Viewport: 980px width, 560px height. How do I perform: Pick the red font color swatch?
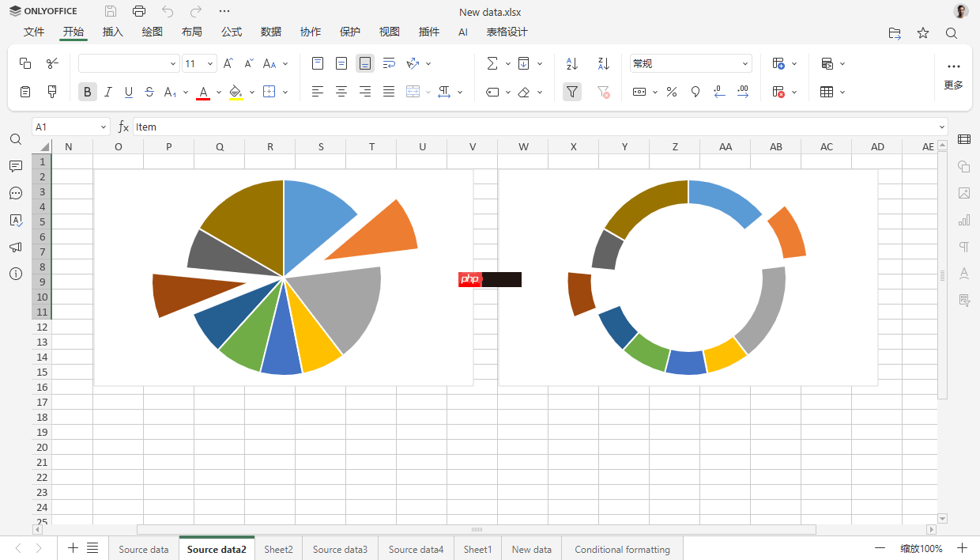(x=204, y=92)
